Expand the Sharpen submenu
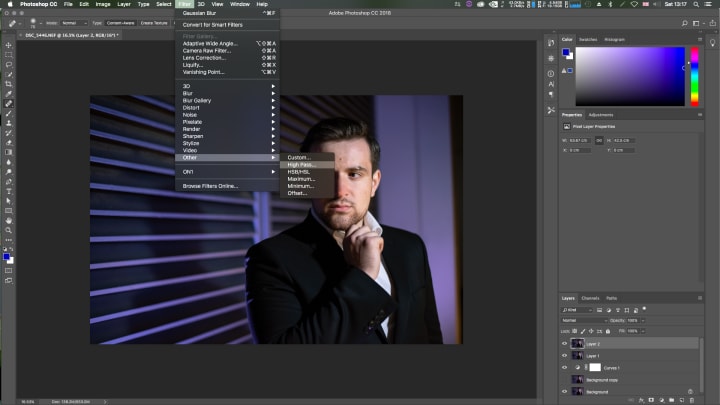Screen dimensions: 720x405 tap(227, 136)
